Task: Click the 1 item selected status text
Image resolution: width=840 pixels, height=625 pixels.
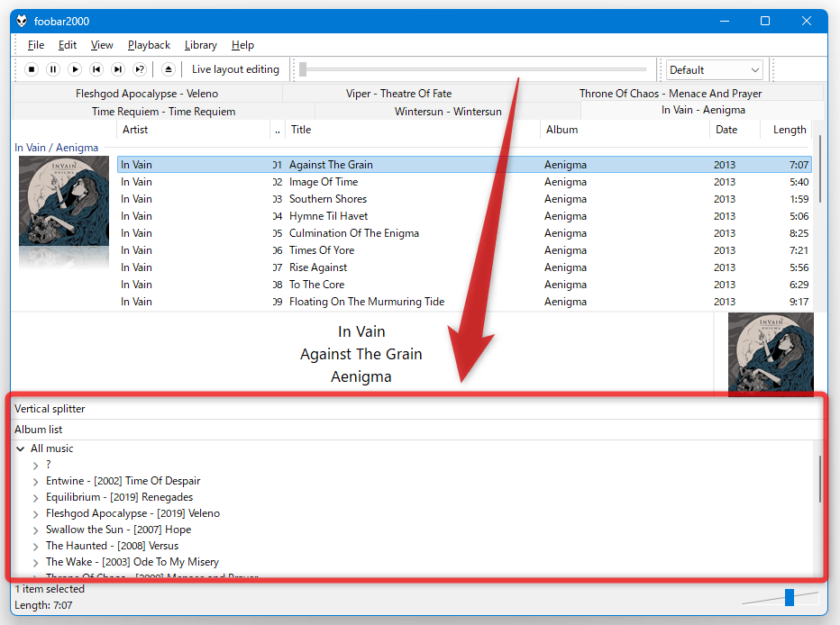Action: (50, 589)
